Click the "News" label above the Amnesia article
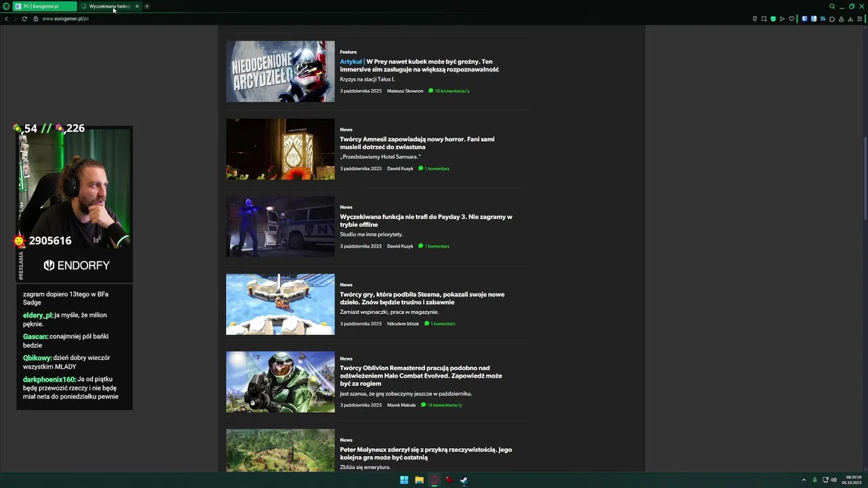 (x=346, y=129)
